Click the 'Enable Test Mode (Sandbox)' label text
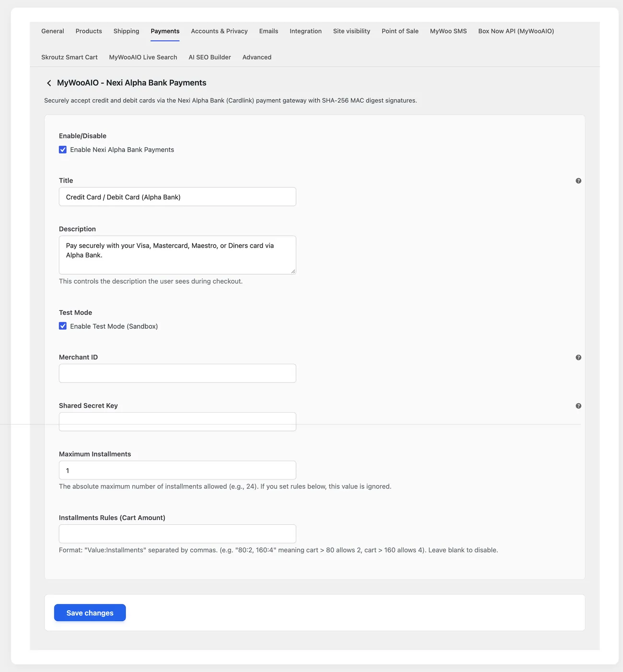The image size is (623, 672). [114, 326]
